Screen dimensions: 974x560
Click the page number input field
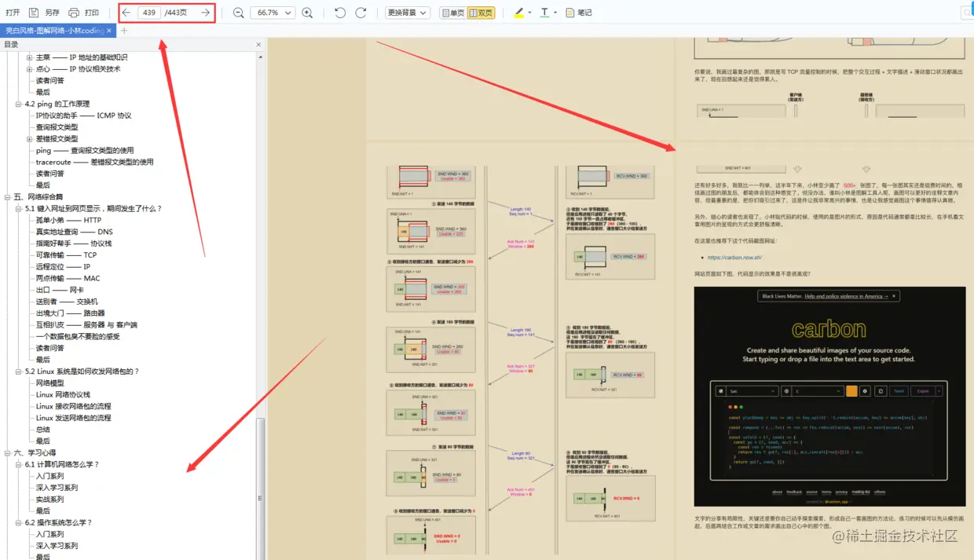149,13
